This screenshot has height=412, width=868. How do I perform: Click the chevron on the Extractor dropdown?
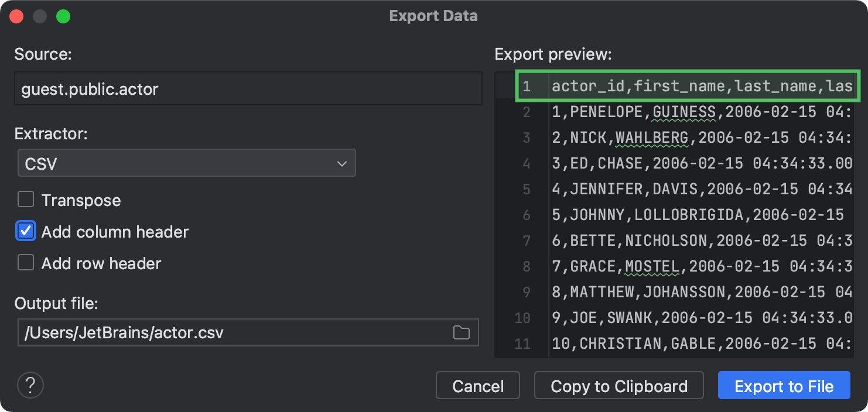pyautogui.click(x=342, y=163)
